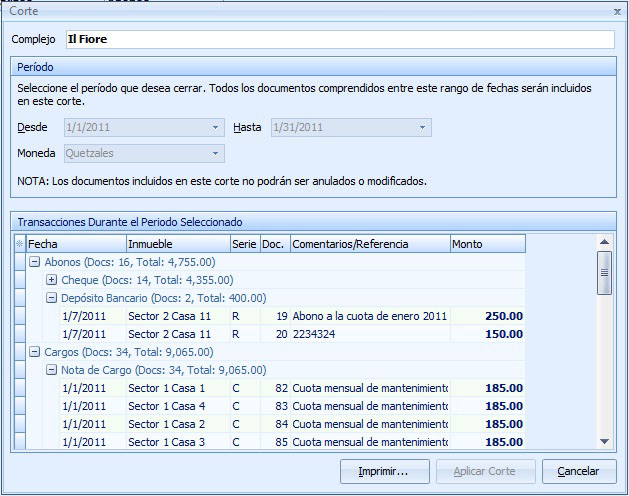Click the Cancelar button
This screenshot has width=629, height=496.
[x=579, y=471]
